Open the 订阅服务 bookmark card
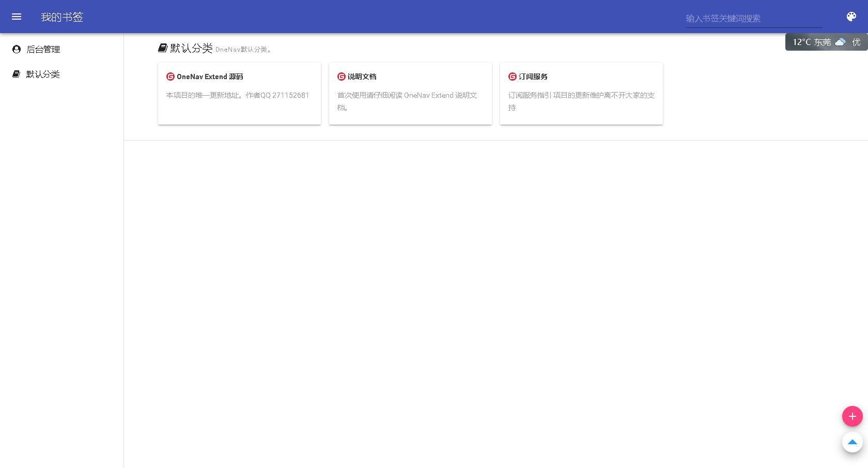The image size is (868, 468). click(581, 94)
